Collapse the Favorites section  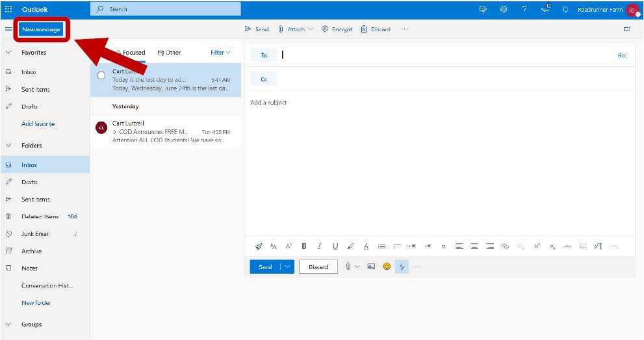8,53
